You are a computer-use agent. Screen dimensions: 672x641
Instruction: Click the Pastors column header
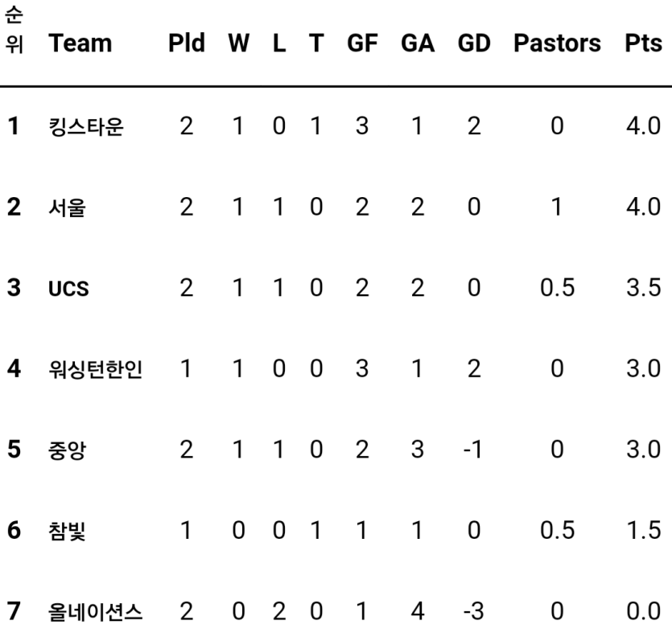click(557, 43)
